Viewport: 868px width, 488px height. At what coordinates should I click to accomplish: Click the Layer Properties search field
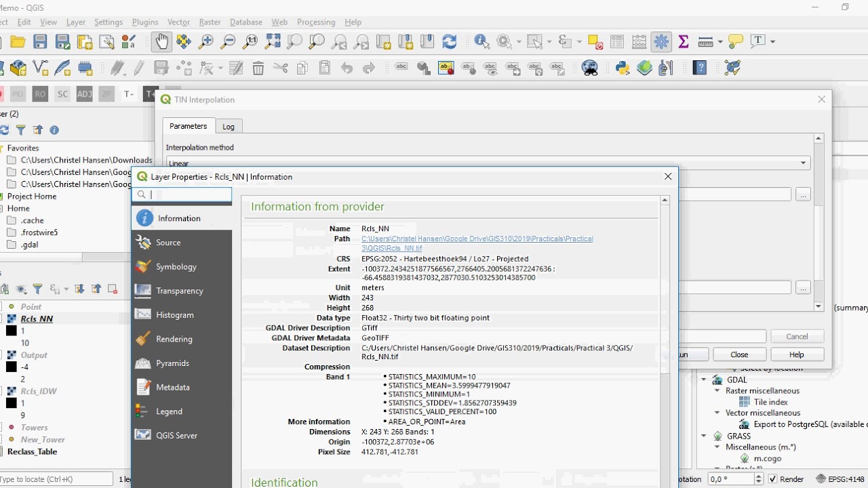[182, 195]
